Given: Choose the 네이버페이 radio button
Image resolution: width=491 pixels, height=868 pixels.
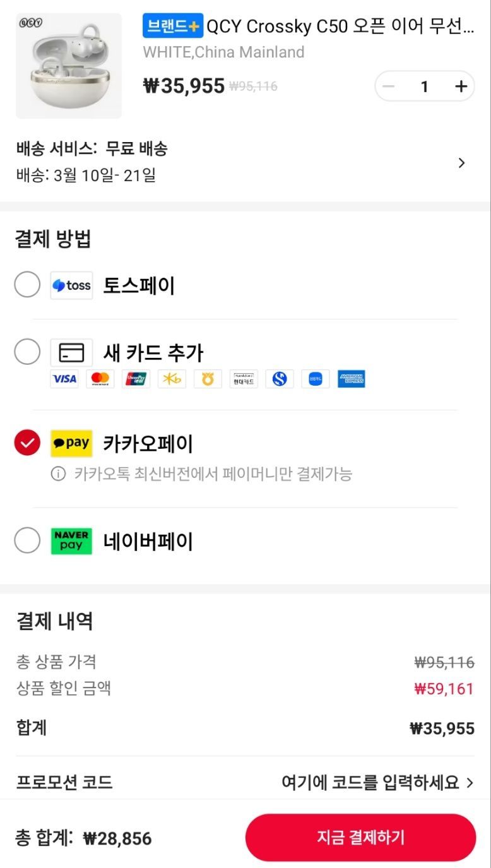Looking at the screenshot, I should pyautogui.click(x=27, y=541).
